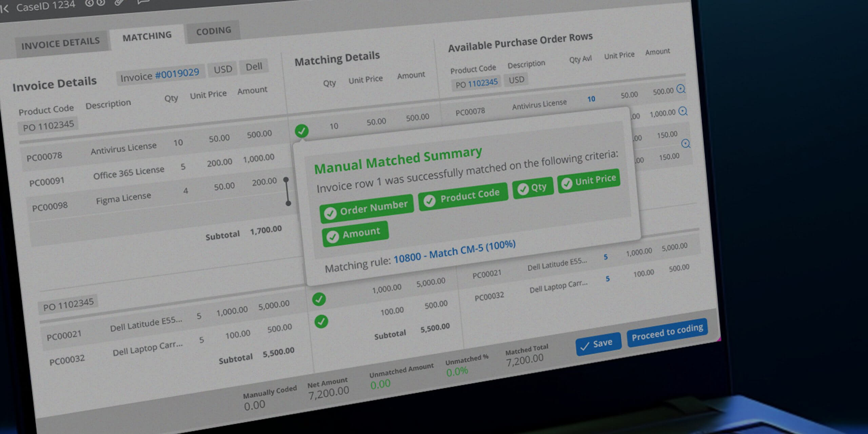The height and width of the screenshot is (434, 868).
Task: Open the Coding tab
Action: [214, 31]
